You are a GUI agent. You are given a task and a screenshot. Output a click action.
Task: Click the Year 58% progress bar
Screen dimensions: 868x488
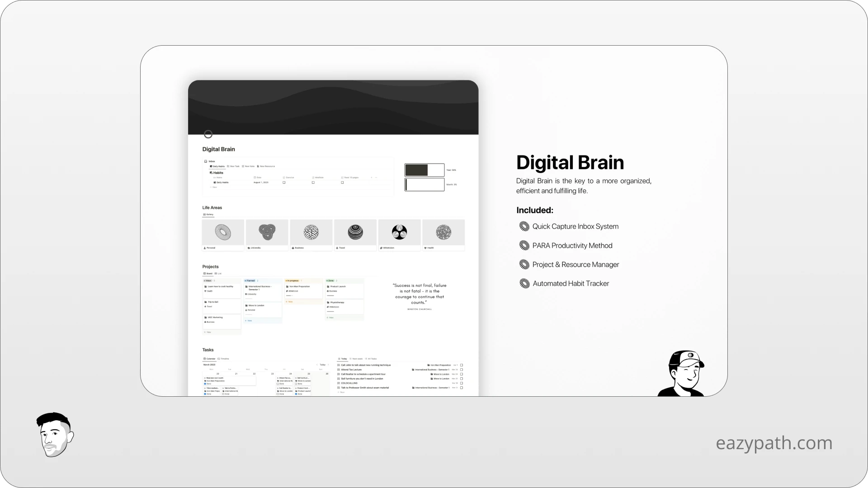(x=424, y=170)
